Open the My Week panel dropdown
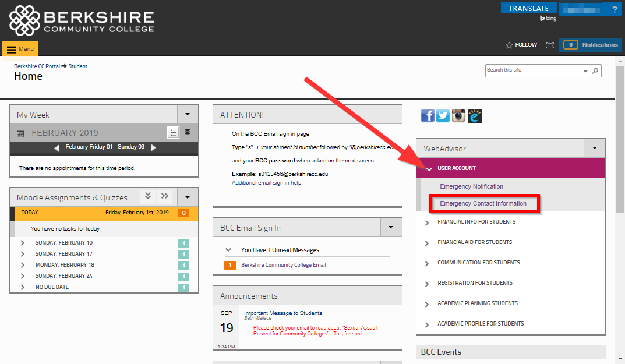Image resolution: width=625 pixels, height=364 pixels. 188,114
